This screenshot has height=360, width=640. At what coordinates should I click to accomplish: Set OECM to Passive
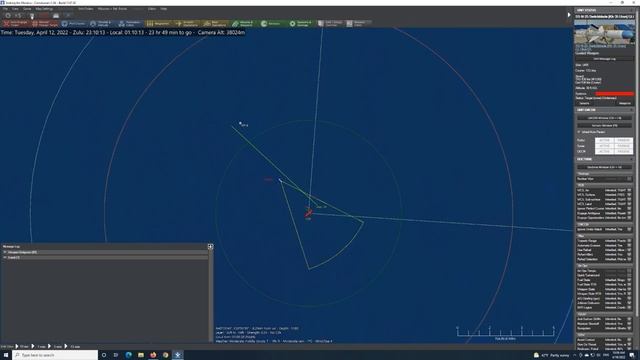coord(623,151)
